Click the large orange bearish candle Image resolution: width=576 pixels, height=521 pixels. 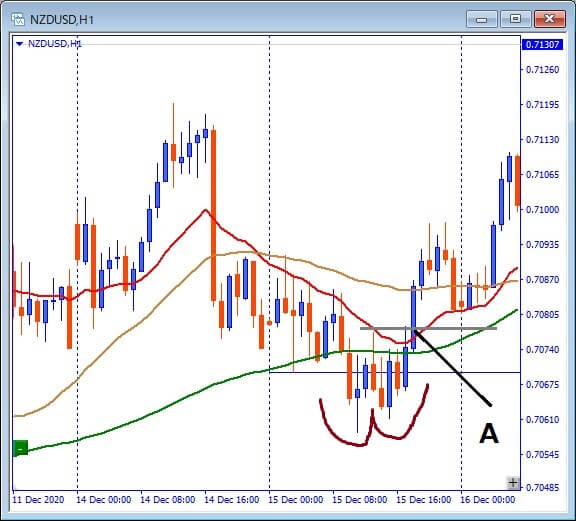click(x=213, y=215)
